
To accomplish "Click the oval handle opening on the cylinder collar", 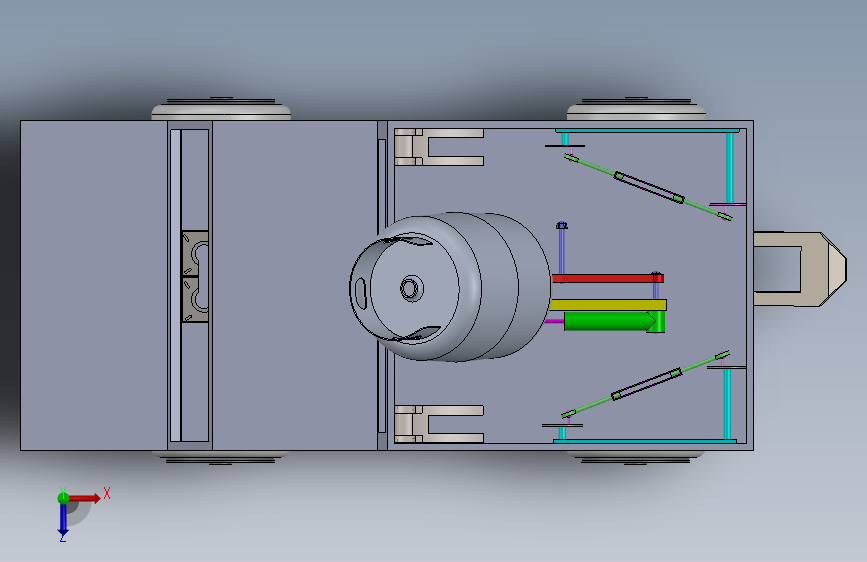I will tap(361, 293).
